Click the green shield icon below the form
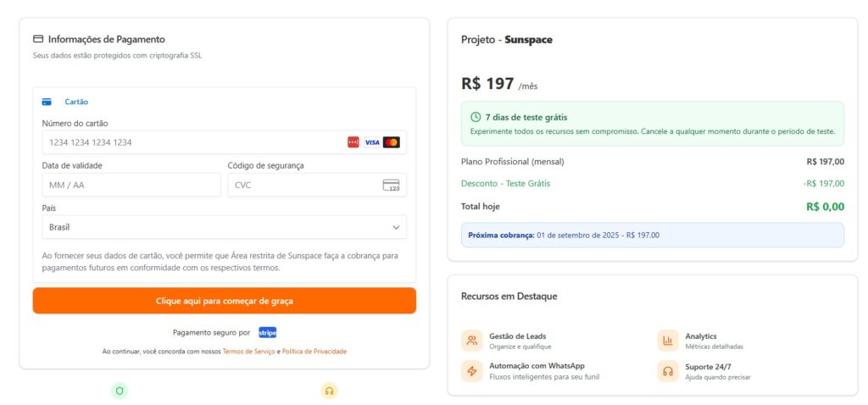 [x=120, y=391]
